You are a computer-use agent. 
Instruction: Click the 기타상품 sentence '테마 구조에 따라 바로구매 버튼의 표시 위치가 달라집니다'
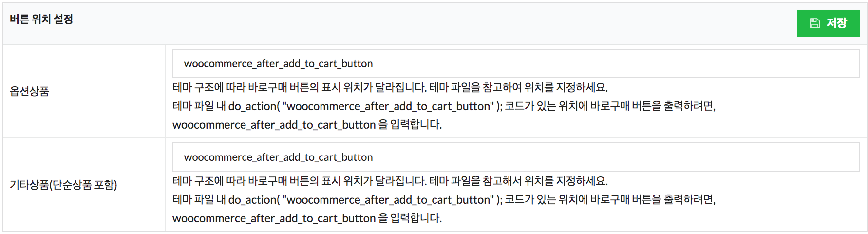tap(300, 181)
